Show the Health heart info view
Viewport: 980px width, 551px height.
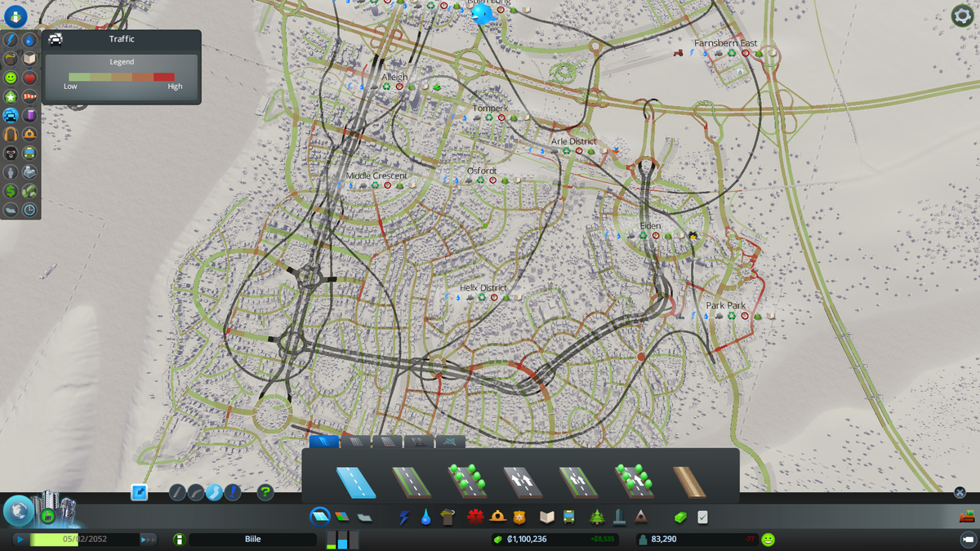(x=29, y=78)
